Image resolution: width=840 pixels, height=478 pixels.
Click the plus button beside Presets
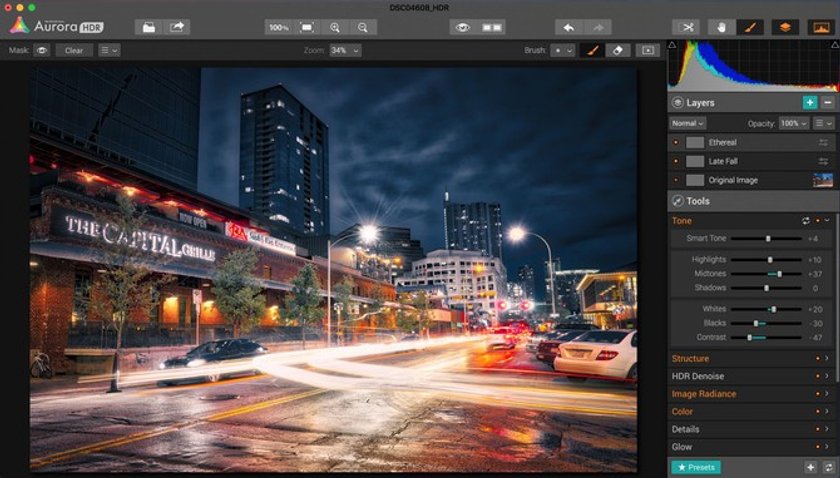click(810, 467)
